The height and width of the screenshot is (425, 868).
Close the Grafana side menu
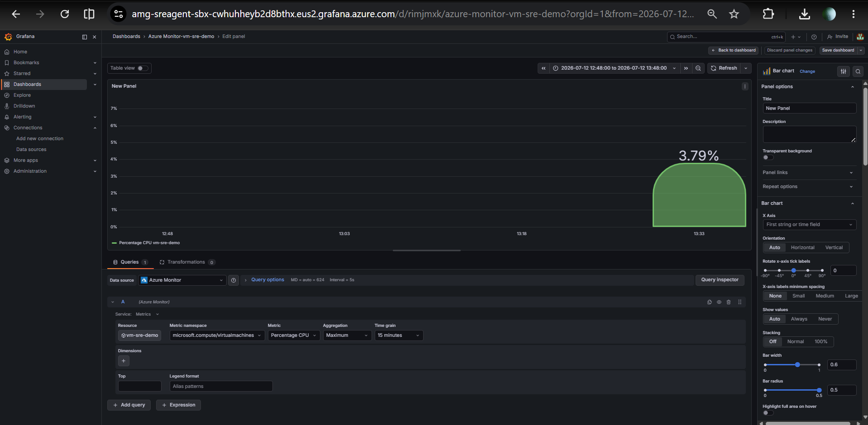pos(95,37)
